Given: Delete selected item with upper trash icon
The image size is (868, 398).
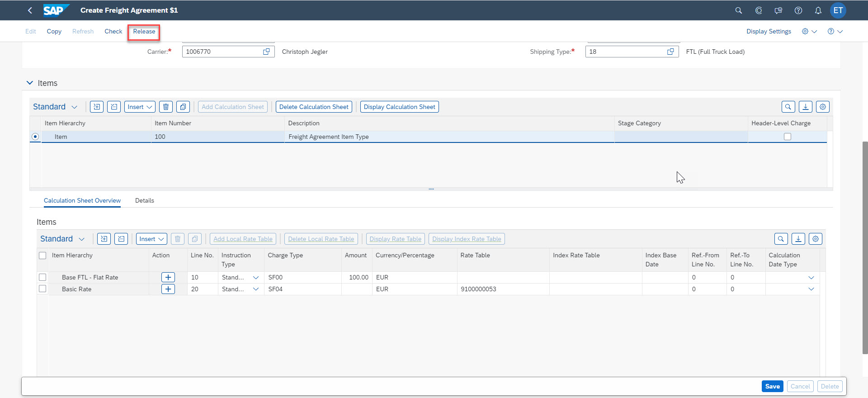Looking at the screenshot, I should click(x=165, y=107).
